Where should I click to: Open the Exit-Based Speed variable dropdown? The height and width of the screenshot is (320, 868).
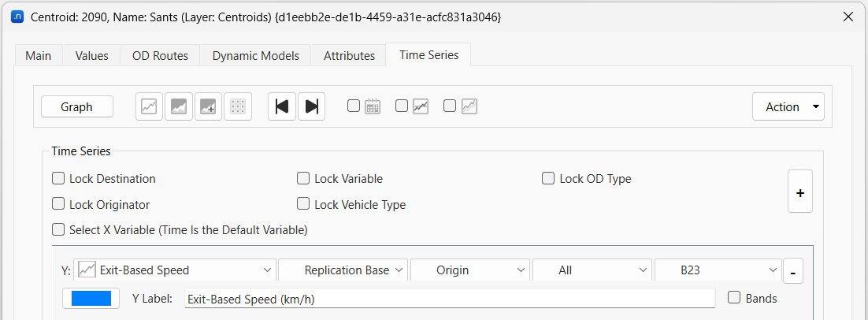(x=175, y=270)
